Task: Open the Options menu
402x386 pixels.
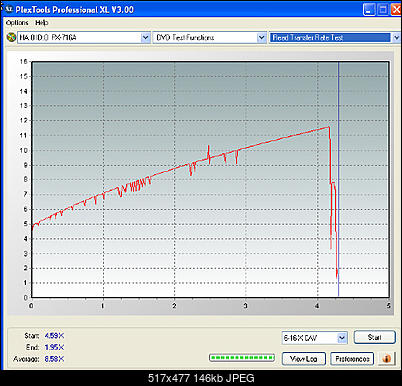Action: 17,23
